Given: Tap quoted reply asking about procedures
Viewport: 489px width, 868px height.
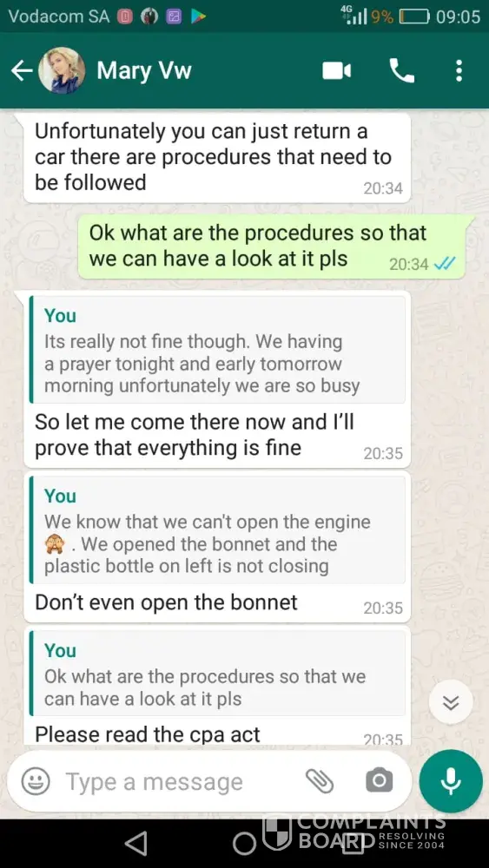Looking at the screenshot, I should [x=218, y=674].
